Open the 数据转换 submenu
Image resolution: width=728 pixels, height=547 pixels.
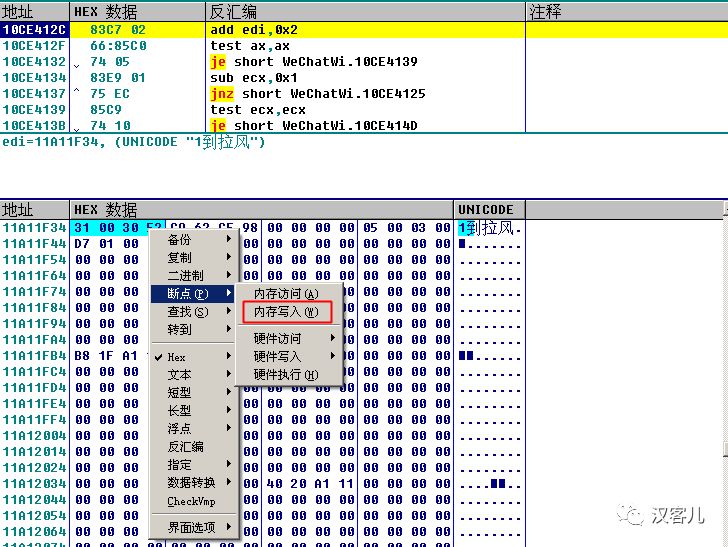[x=194, y=483]
